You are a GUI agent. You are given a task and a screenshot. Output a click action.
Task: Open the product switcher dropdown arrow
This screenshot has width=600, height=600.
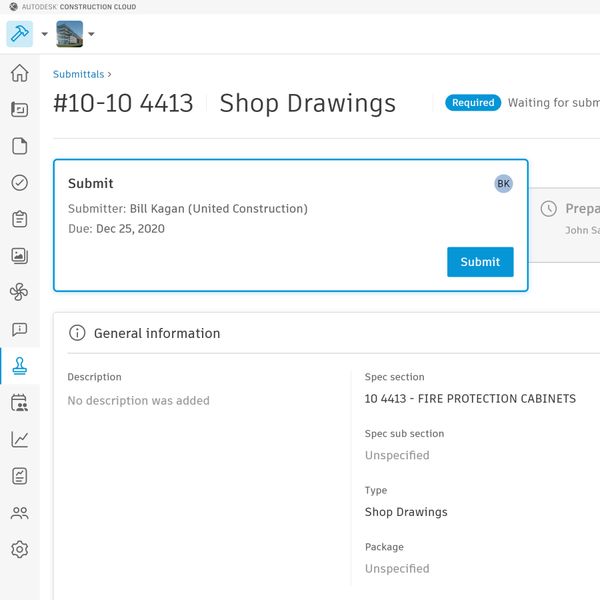44,34
